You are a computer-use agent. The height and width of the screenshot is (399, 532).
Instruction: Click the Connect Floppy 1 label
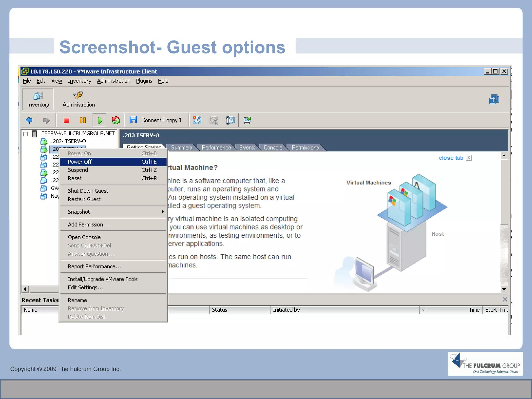tap(161, 120)
